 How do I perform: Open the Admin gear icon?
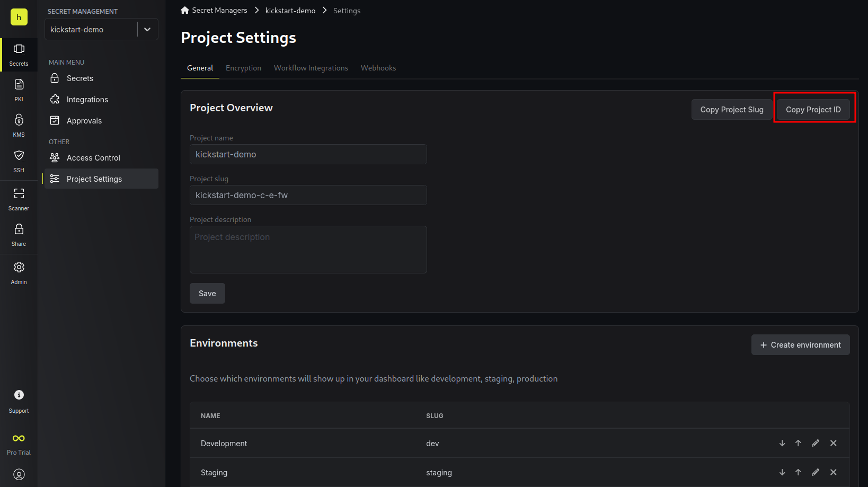click(19, 267)
